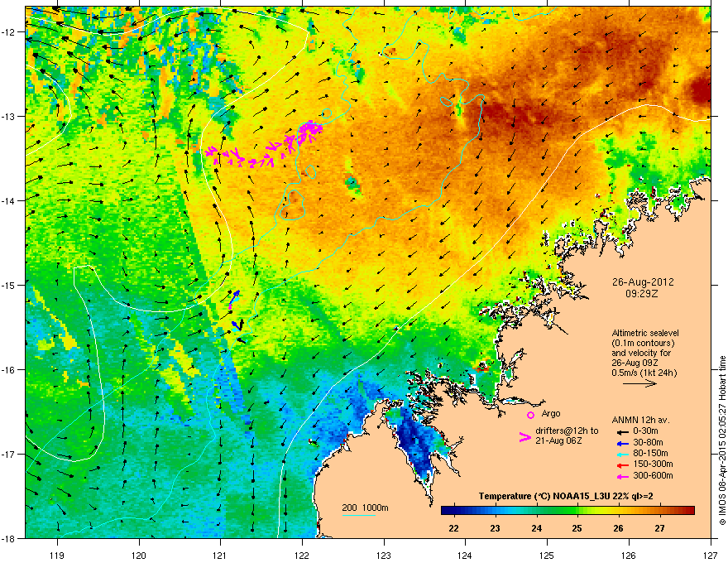Click the colorbar tick label 26

pos(619,528)
